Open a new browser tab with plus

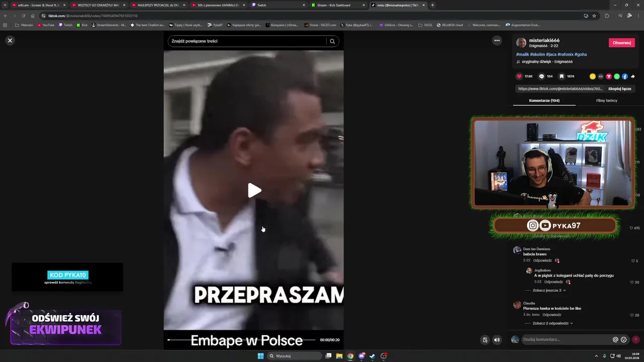click(432, 5)
